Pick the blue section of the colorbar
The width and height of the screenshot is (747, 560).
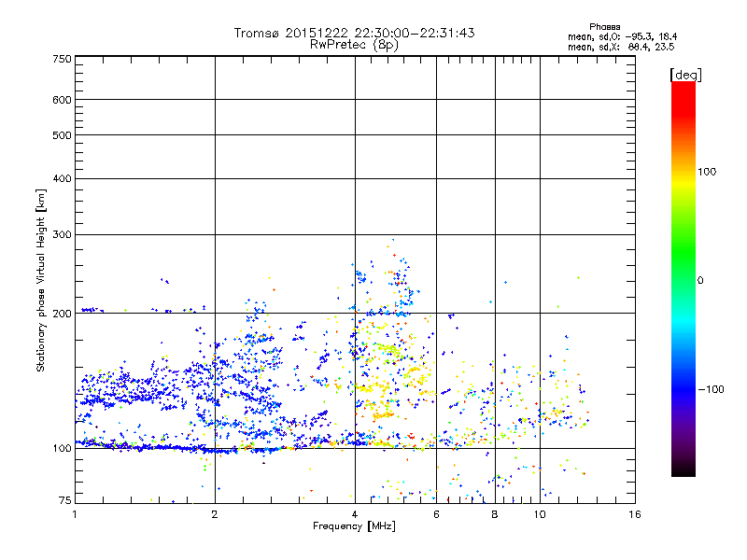click(x=683, y=383)
